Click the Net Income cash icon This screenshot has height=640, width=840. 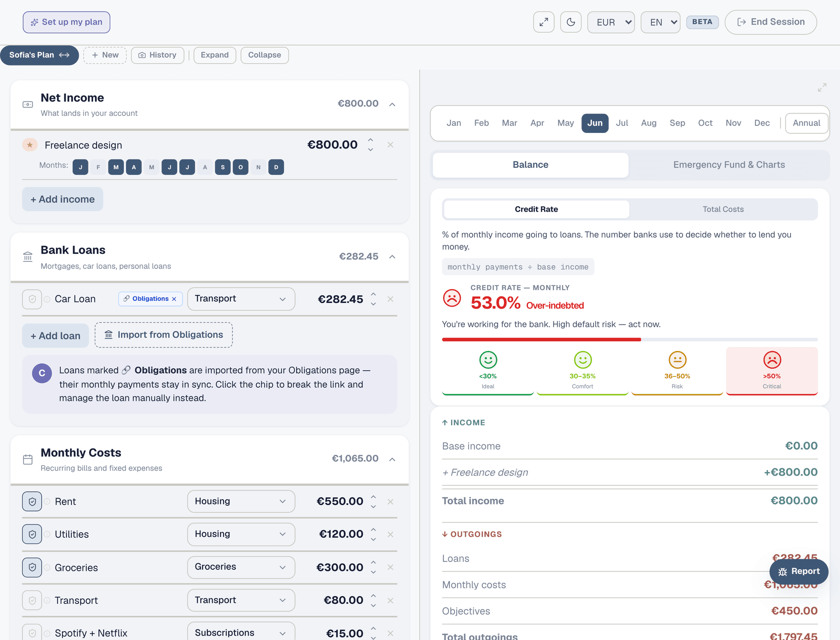pos(28,104)
